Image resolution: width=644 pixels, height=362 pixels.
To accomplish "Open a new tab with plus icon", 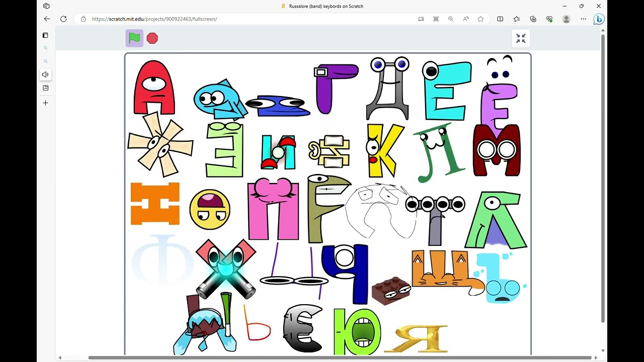I will tap(45, 103).
